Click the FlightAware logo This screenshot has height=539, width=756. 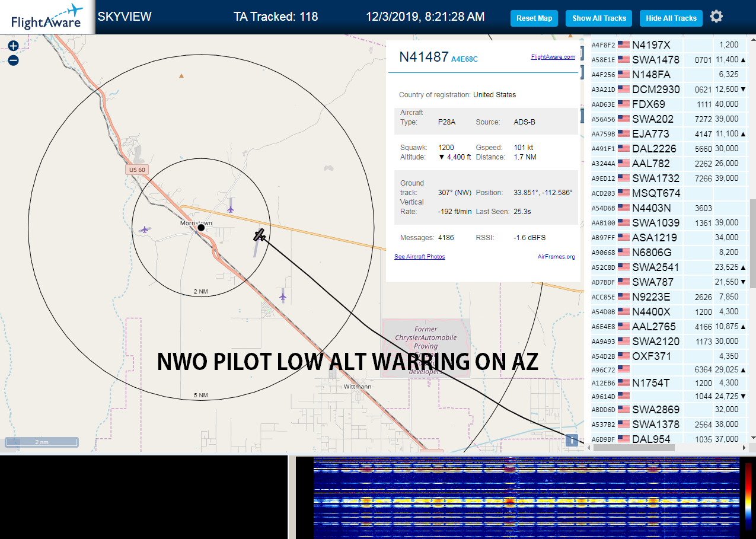[x=47, y=17]
